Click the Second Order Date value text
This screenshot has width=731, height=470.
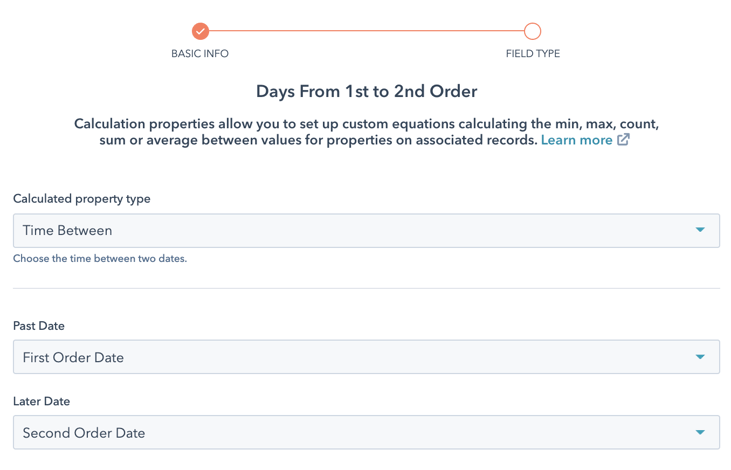[84, 433]
